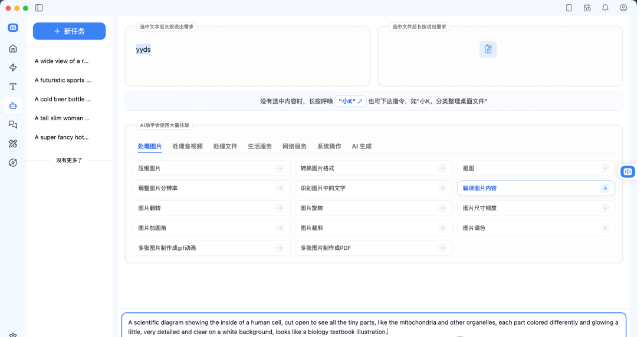This screenshot has width=644, height=337.
Task: Switch to the AI 生成 tab
Action: [362, 146]
